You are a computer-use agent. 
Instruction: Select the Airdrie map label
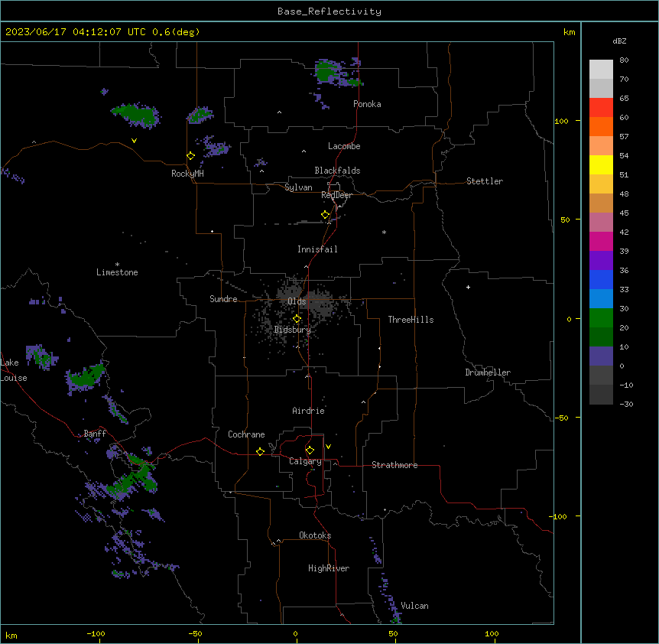(309, 411)
